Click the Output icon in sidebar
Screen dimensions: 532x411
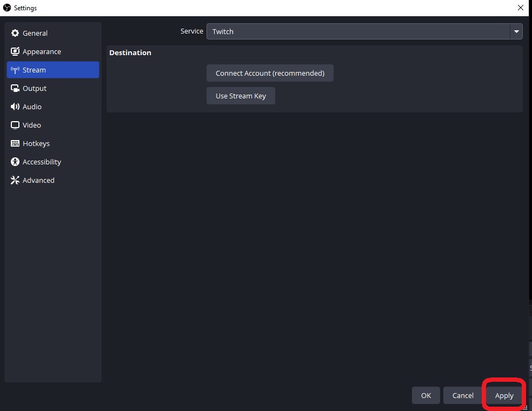point(15,88)
